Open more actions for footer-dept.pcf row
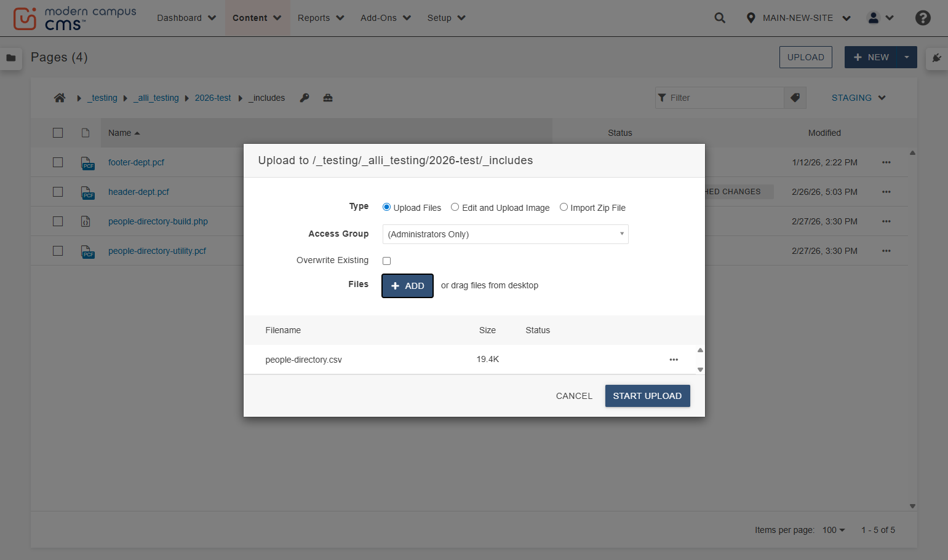The width and height of the screenshot is (948, 560). pyautogui.click(x=886, y=162)
